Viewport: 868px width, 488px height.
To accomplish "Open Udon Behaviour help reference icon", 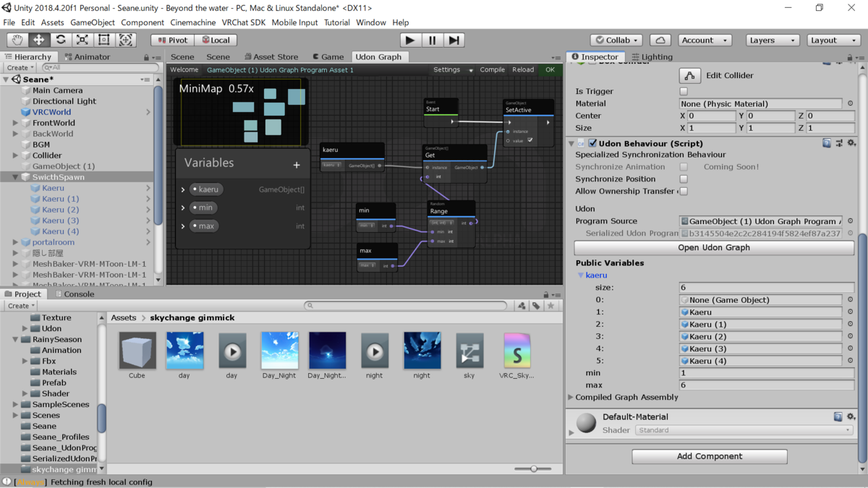I will click(827, 143).
